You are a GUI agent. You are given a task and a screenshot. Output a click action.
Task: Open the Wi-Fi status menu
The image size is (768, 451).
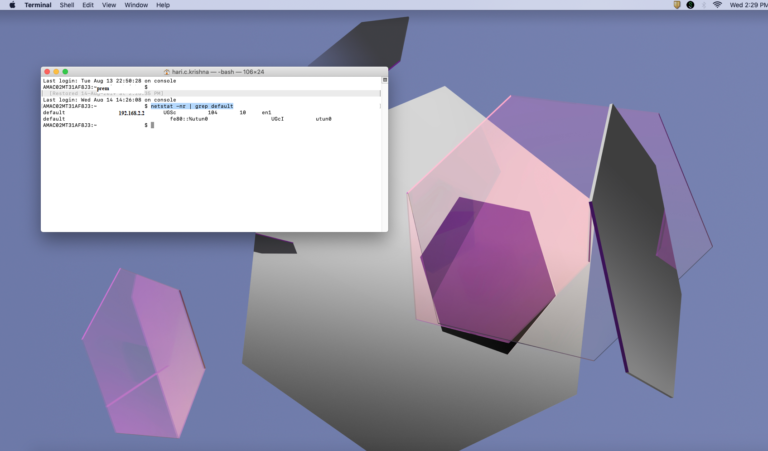(x=718, y=5)
